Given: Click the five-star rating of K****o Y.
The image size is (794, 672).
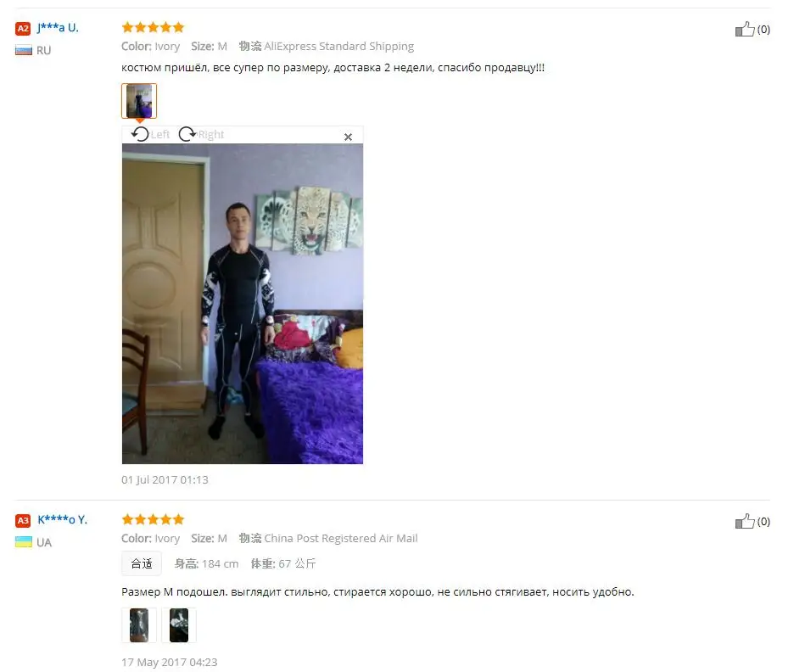Looking at the screenshot, I should (153, 519).
